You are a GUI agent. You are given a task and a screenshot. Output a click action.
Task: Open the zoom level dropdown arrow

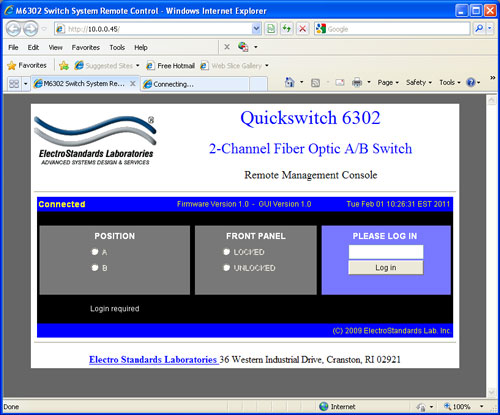481,406
